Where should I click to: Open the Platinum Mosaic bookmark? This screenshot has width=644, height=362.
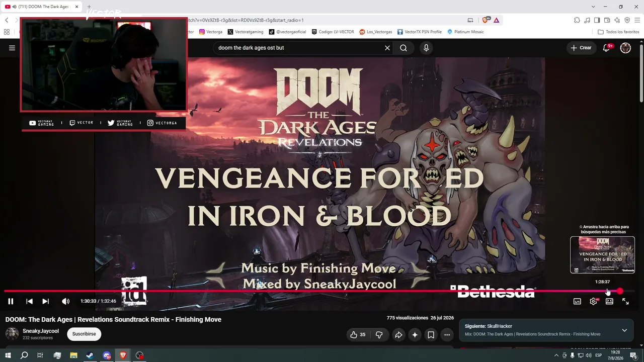click(x=465, y=32)
